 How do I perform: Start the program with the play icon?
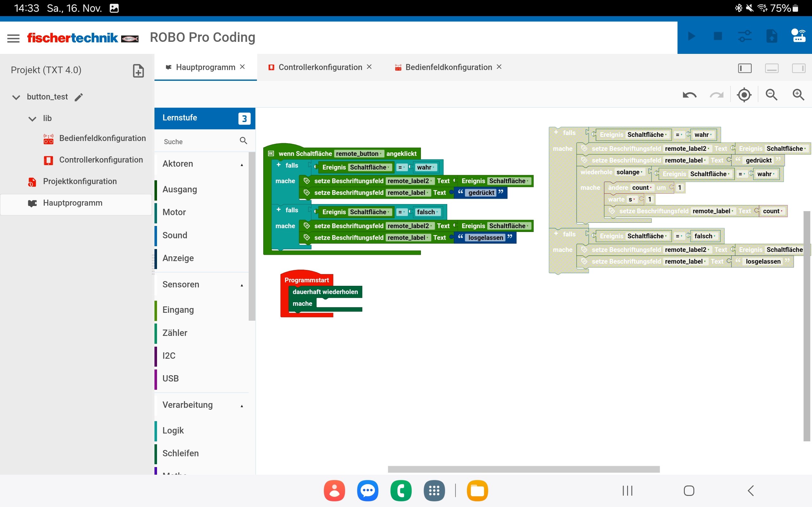coord(691,36)
